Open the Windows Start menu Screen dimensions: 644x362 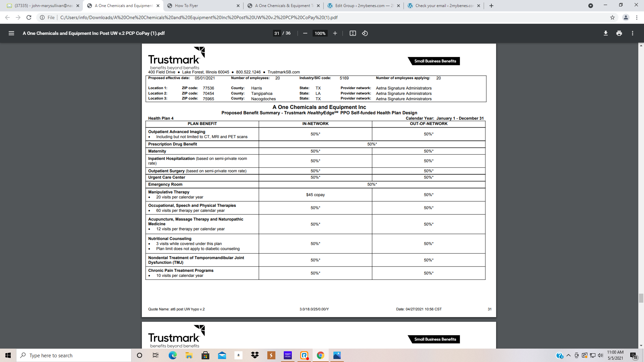tap(8, 355)
